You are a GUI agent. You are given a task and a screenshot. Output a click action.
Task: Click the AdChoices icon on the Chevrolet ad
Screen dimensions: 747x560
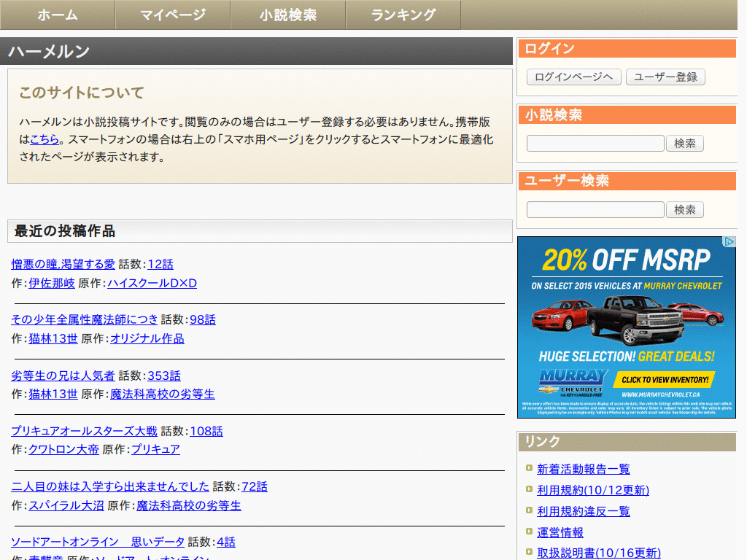pos(729,241)
